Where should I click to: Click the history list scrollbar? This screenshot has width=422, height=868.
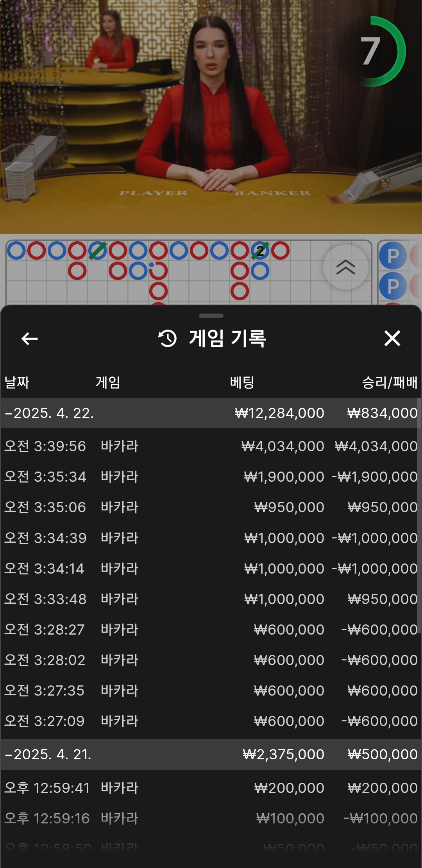click(419, 508)
